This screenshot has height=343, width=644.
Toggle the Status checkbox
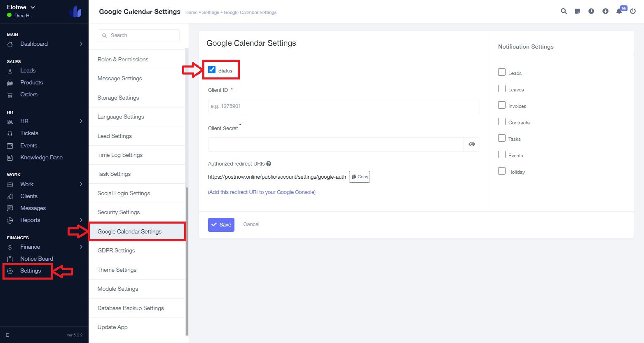pos(212,70)
